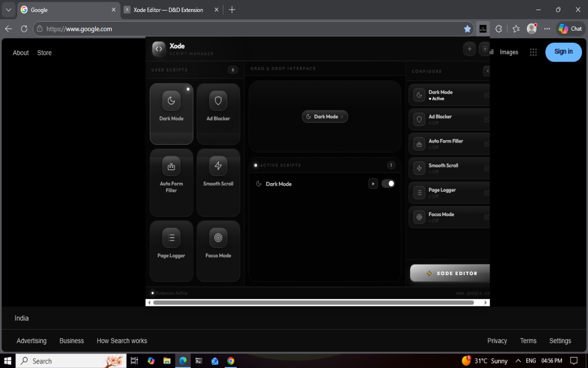Click the browser address bar
The height and width of the screenshot is (368, 588).
click(253, 29)
